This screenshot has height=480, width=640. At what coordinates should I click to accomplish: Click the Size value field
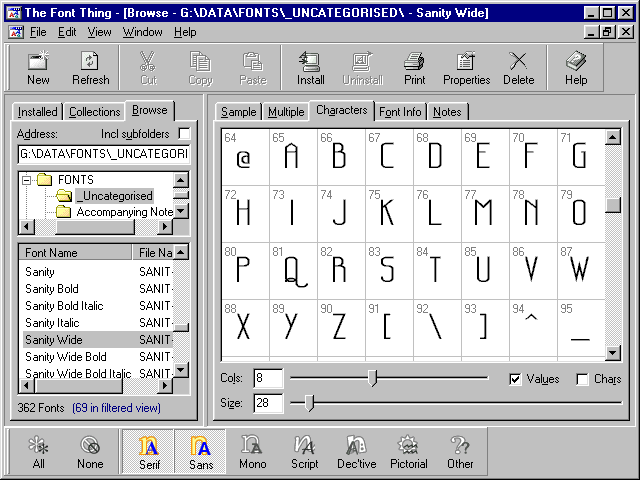pos(268,403)
